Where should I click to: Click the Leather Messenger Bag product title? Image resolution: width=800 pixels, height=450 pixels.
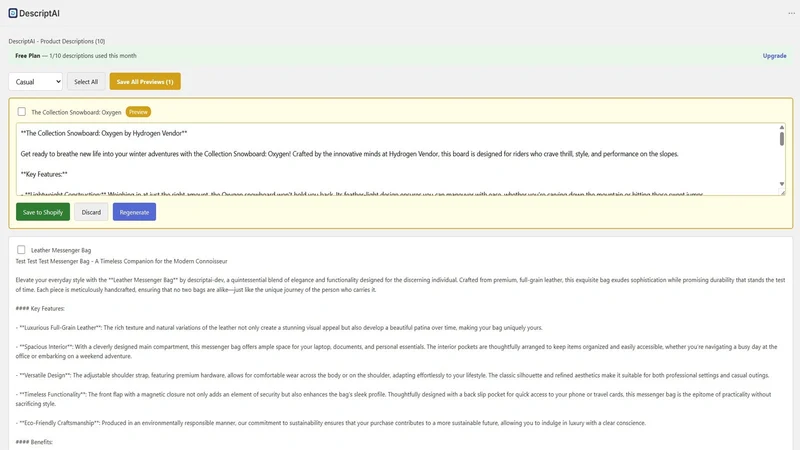pyautogui.click(x=61, y=250)
